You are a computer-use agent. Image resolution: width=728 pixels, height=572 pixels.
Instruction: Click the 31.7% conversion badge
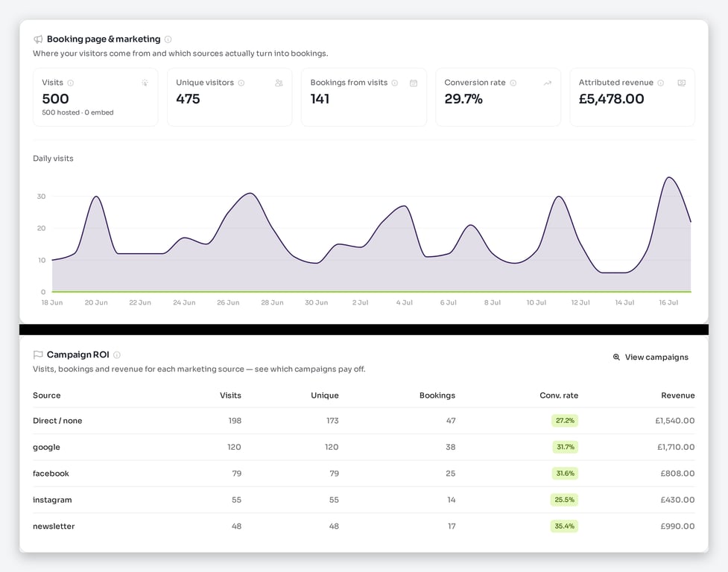pyautogui.click(x=565, y=447)
